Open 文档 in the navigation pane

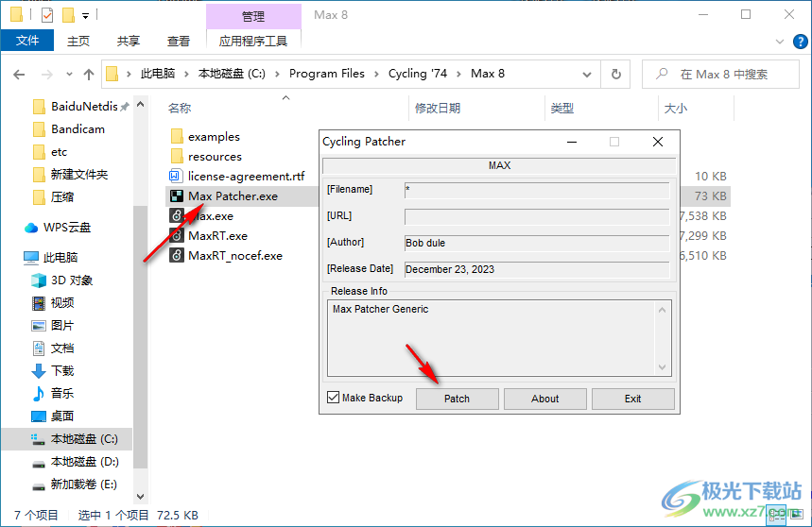(62, 348)
